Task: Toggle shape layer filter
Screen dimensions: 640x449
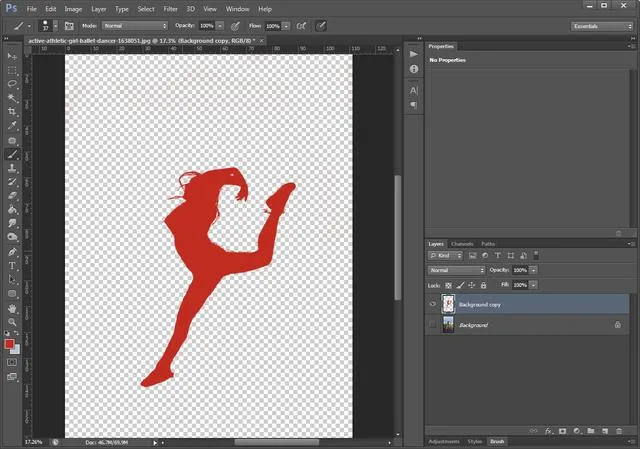Action: coord(511,256)
